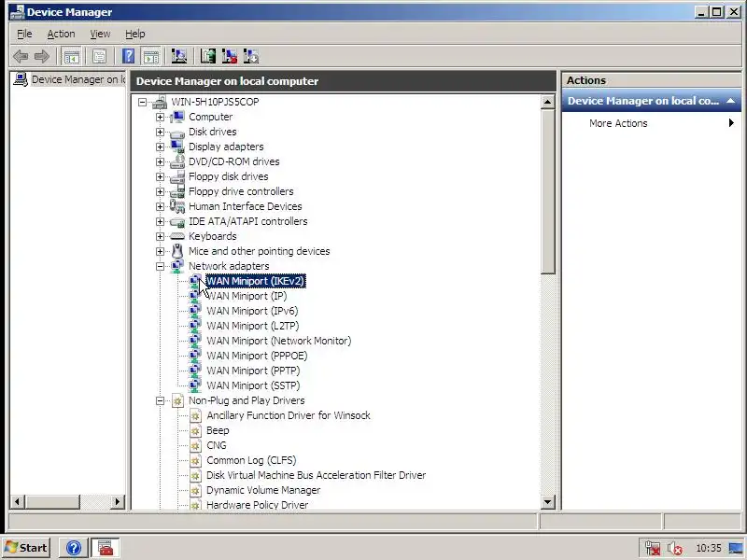Click the muted volume tray icon
This screenshot has width=747, height=560.
click(674, 548)
